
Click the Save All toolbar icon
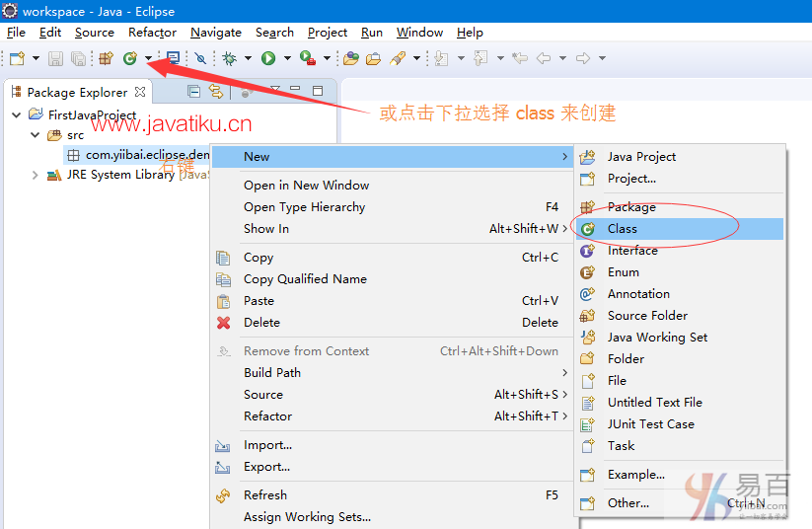pyautogui.click(x=78, y=58)
